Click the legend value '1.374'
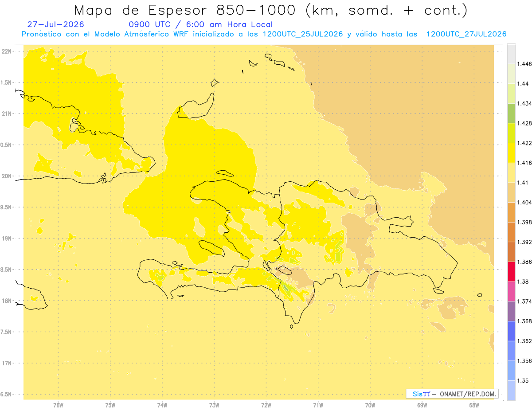Screen dimensions: 532x411 (x=524, y=301)
